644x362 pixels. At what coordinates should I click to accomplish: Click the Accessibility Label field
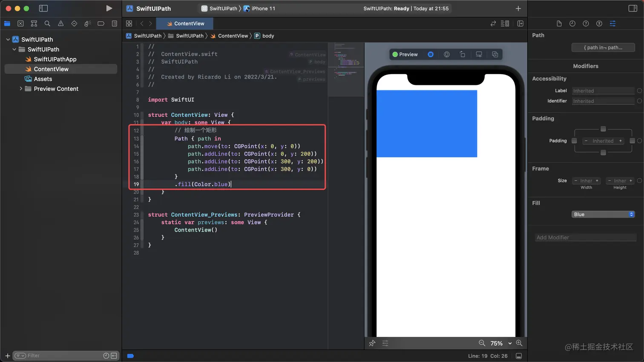(x=603, y=91)
